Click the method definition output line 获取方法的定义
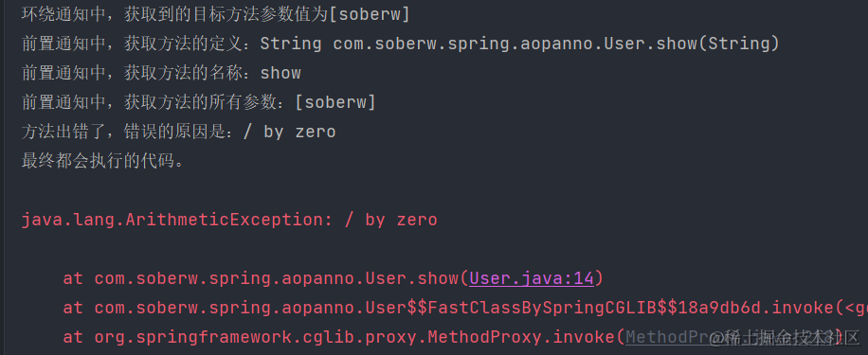The width and height of the screenshot is (868, 355). point(400,44)
